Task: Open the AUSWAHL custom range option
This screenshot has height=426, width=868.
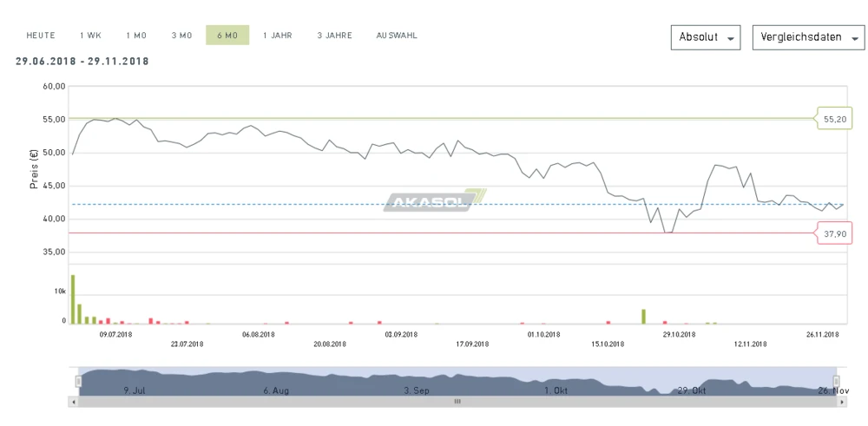Action: (397, 36)
